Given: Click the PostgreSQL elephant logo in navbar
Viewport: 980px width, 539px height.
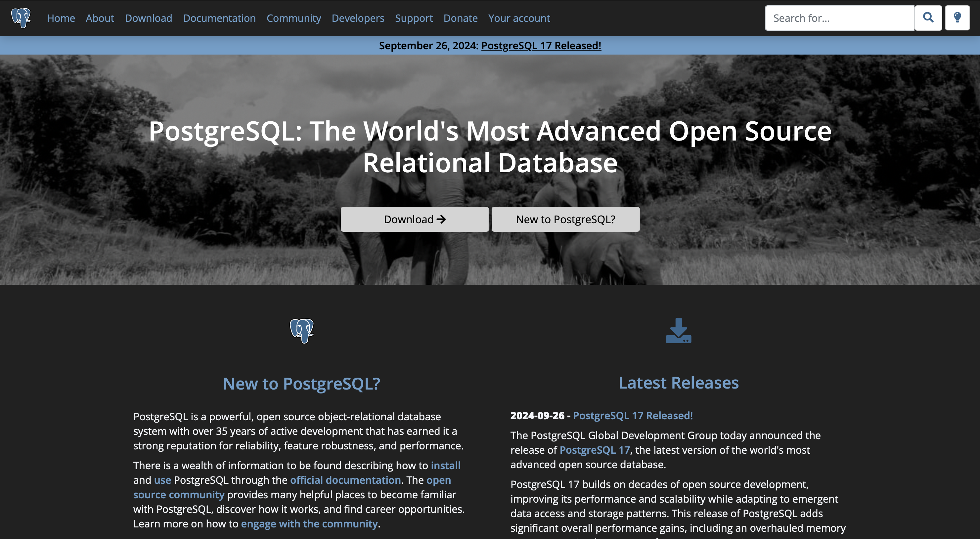Looking at the screenshot, I should point(21,18).
